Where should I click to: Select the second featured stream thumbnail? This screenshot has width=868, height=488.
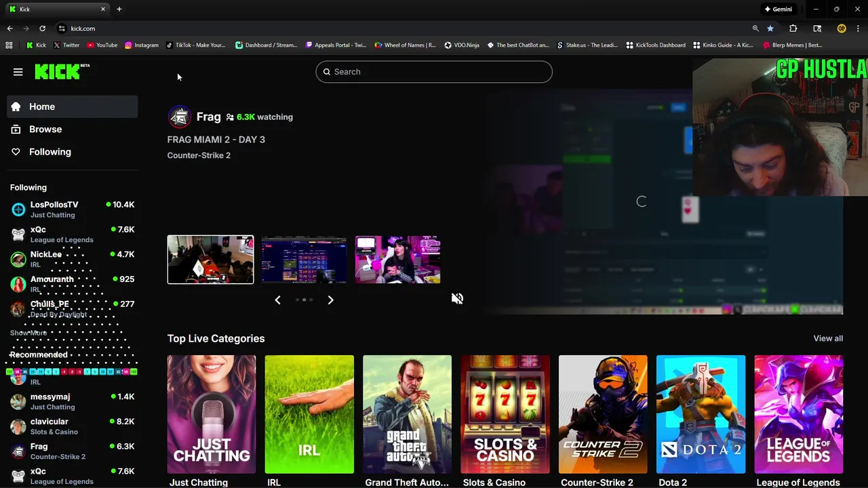pos(304,260)
